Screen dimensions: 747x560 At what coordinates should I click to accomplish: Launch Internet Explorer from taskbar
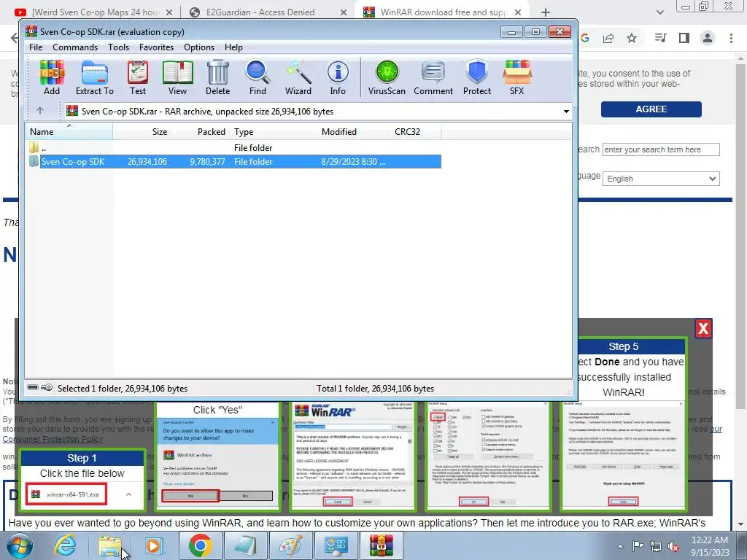point(65,545)
